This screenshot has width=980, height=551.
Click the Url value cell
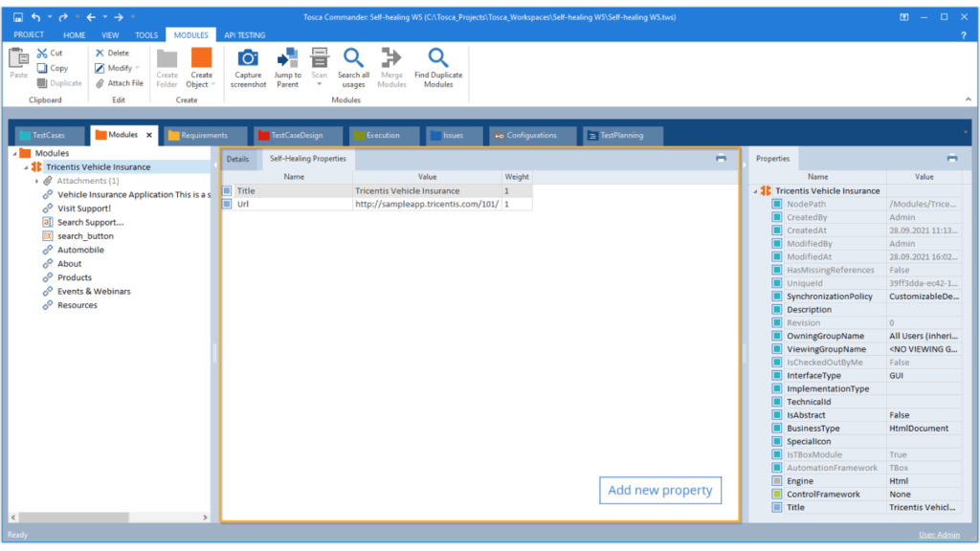click(x=426, y=205)
